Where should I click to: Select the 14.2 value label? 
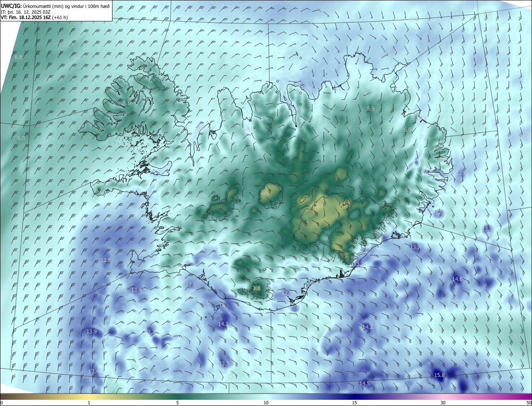367,327
